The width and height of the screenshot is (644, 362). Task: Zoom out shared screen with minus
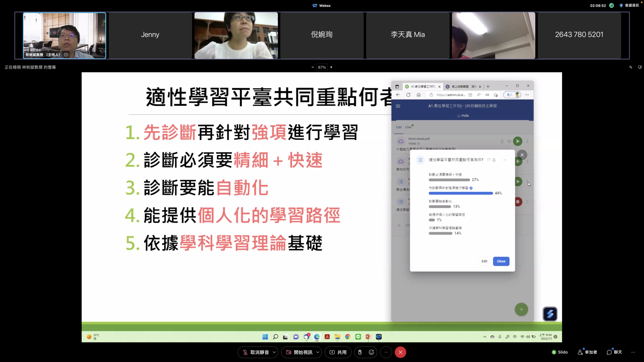(x=313, y=67)
